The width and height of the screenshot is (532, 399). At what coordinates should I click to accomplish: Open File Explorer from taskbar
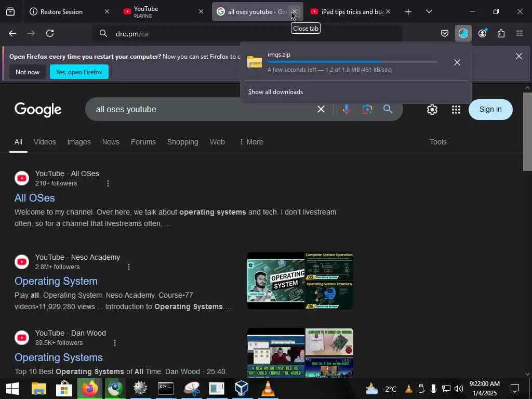point(38,389)
